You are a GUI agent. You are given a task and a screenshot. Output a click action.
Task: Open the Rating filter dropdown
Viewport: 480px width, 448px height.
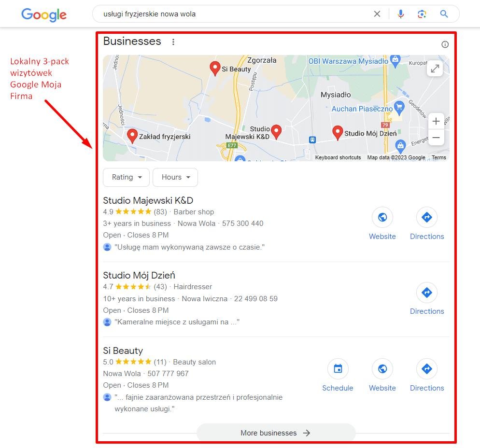coord(126,177)
